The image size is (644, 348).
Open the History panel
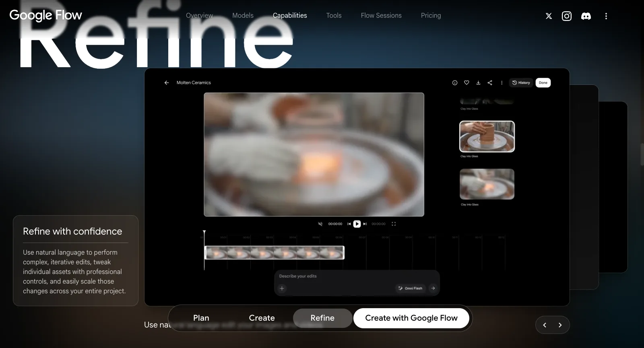(x=521, y=82)
